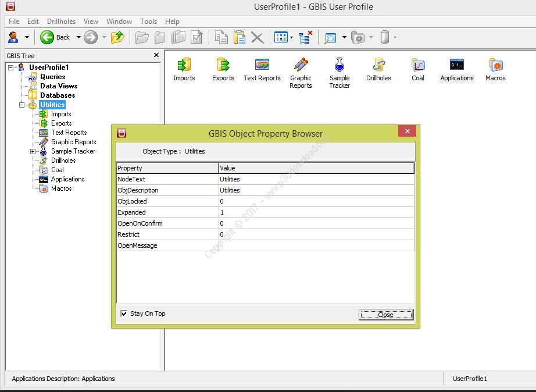536x392 pixels.
Task: Open the Tools menu
Action: tap(148, 21)
